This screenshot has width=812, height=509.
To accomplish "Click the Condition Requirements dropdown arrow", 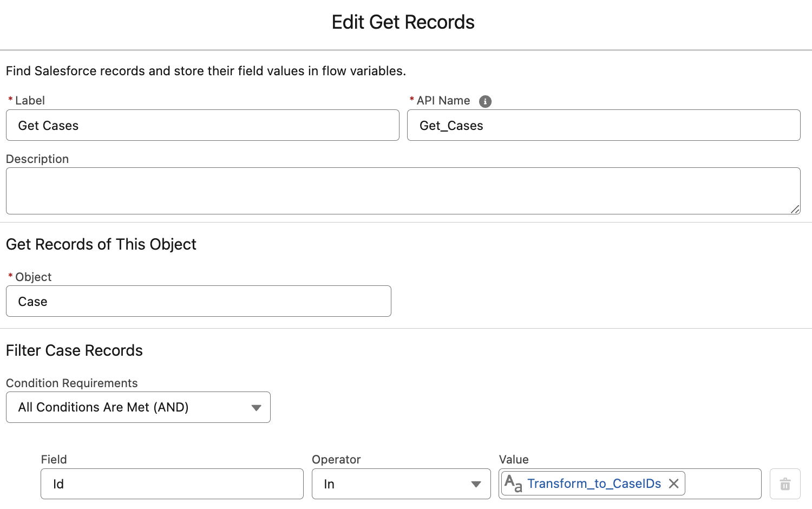I will [x=256, y=408].
